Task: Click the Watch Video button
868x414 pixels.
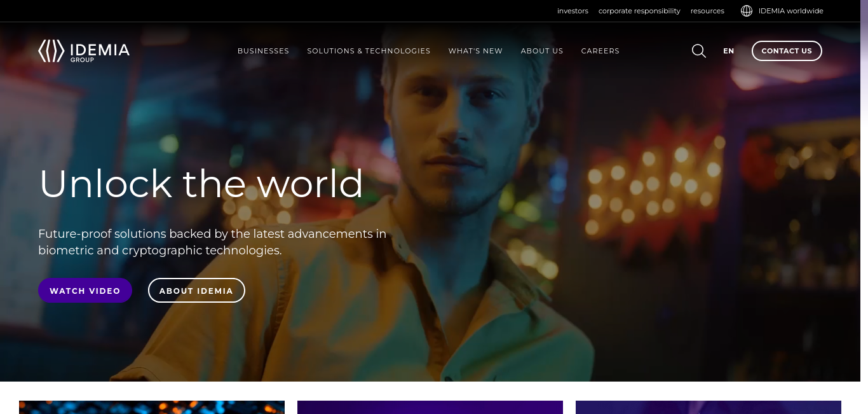Action: coord(85,291)
